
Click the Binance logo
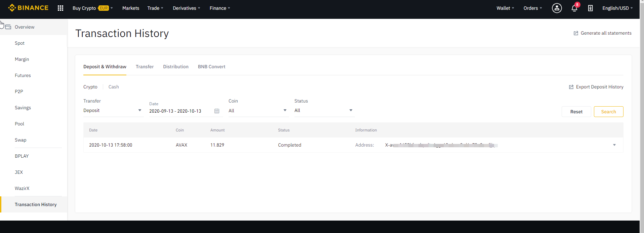29,8
